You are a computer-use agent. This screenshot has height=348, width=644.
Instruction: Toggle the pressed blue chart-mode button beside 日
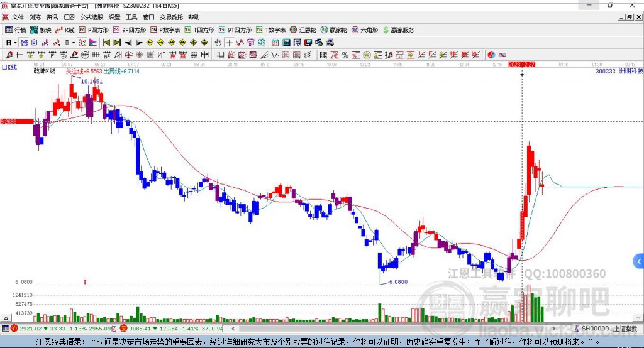pyautogui.click(x=25, y=43)
